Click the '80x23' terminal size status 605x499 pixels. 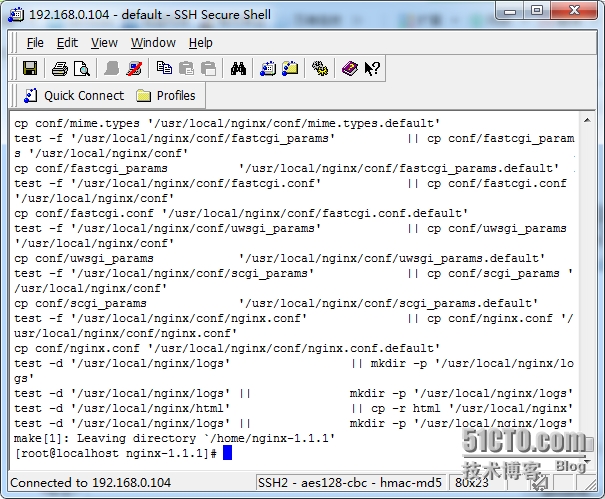[x=471, y=482]
